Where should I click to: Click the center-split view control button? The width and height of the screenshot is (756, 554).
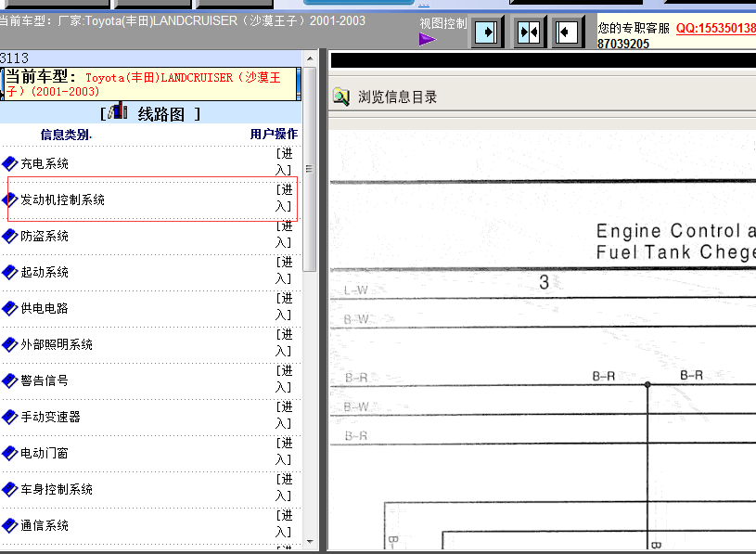tap(529, 32)
